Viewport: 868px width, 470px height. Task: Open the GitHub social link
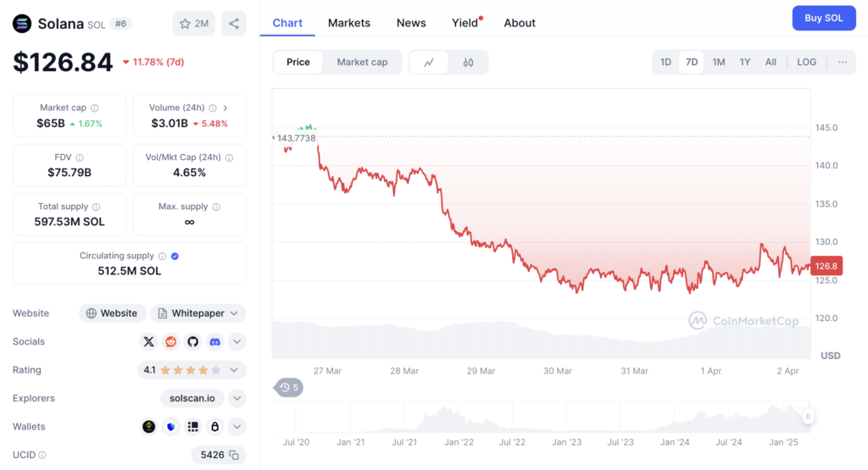[192, 342]
